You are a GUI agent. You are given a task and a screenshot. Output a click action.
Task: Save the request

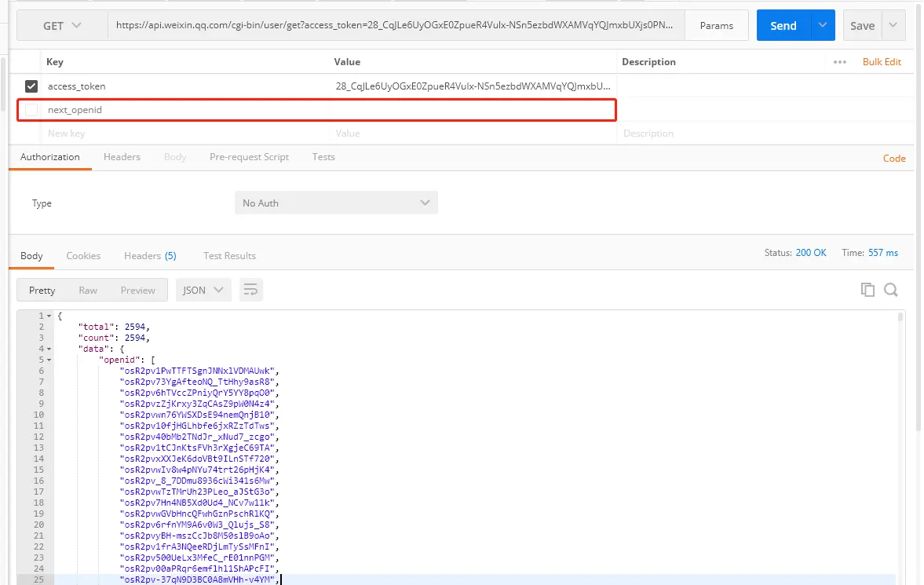tap(862, 25)
